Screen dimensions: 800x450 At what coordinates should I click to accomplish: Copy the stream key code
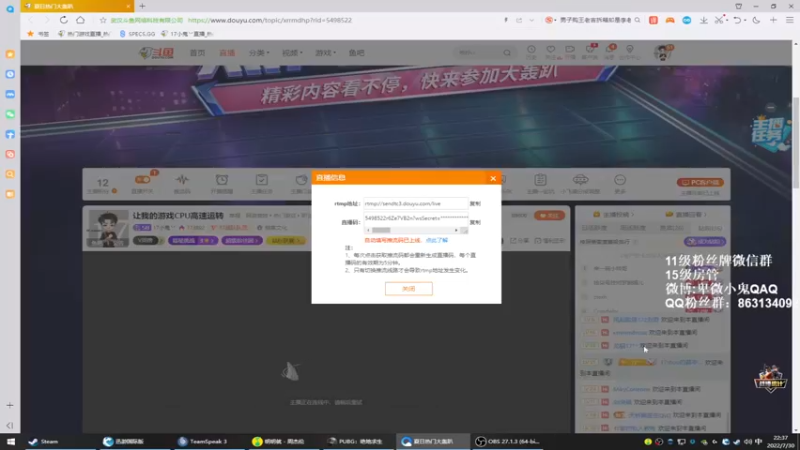click(475, 222)
